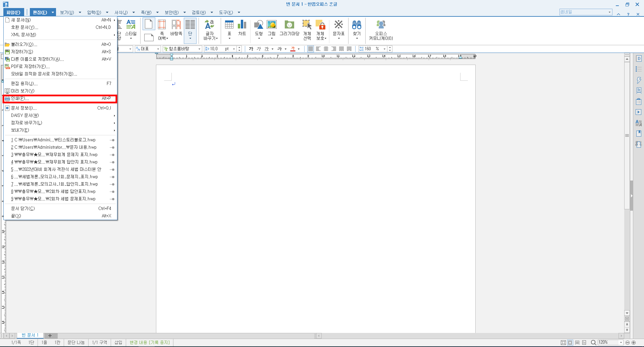The width and height of the screenshot is (644, 347).
Task: Select the landscape page orientation icon
Action: [x=149, y=37]
